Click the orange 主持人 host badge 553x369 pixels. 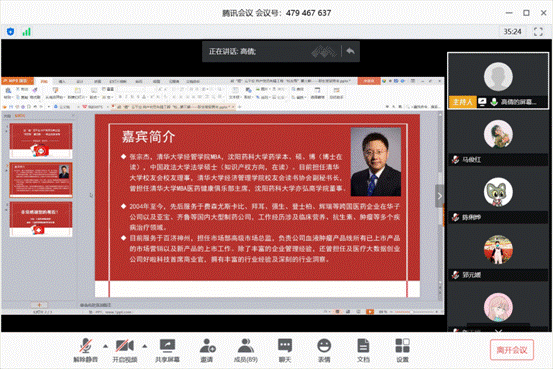(462, 102)
